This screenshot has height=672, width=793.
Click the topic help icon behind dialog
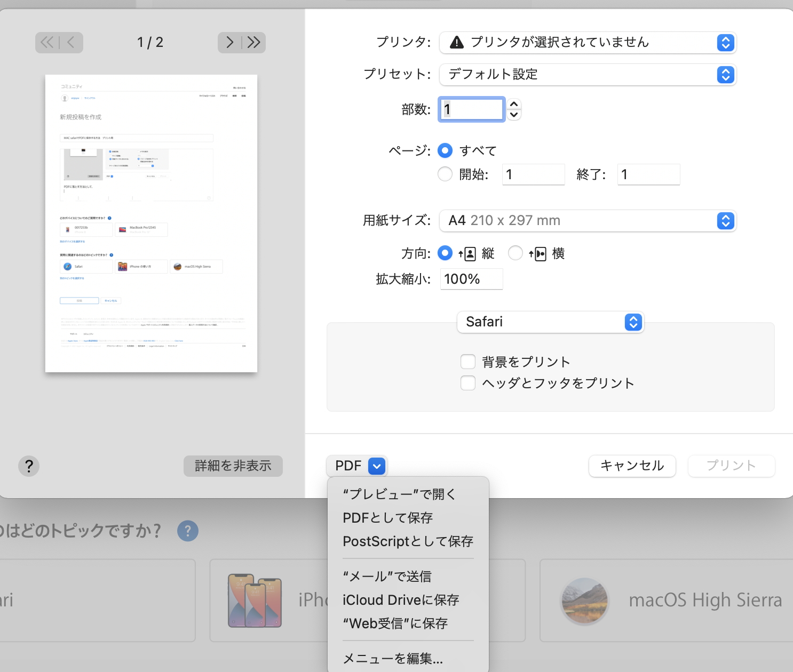[x=188, y=531]
